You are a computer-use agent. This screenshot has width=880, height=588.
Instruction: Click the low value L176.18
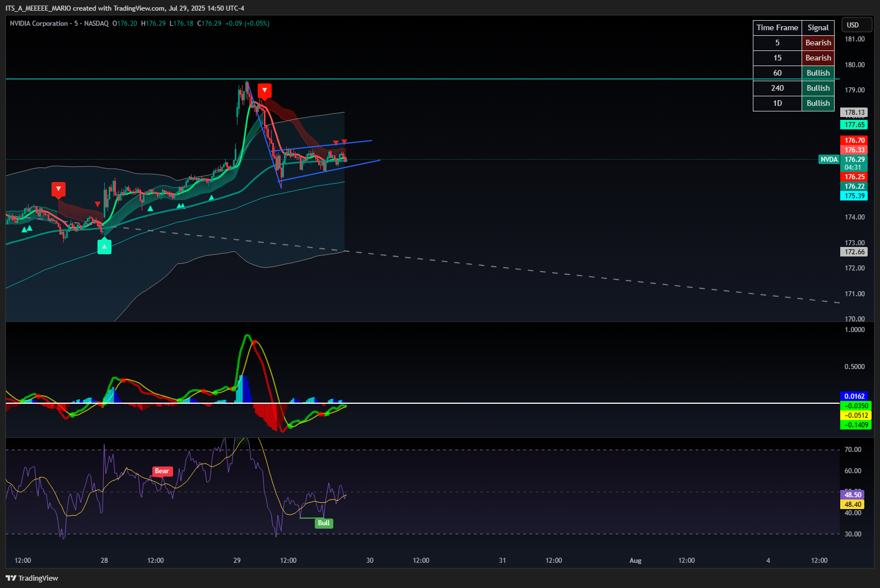click(181, 24)
